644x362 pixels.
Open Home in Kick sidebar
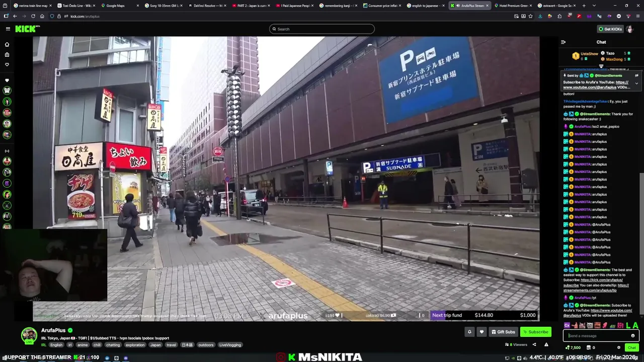[7, 44]
